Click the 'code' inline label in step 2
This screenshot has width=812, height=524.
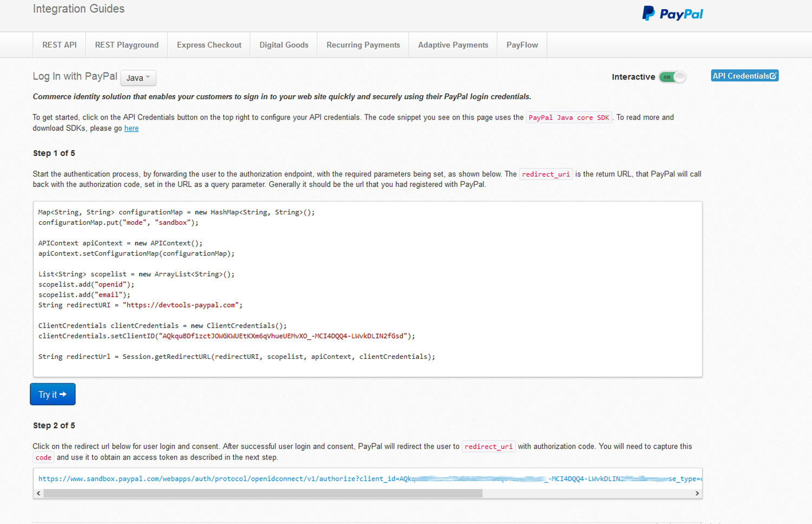[x=43, y=457]
